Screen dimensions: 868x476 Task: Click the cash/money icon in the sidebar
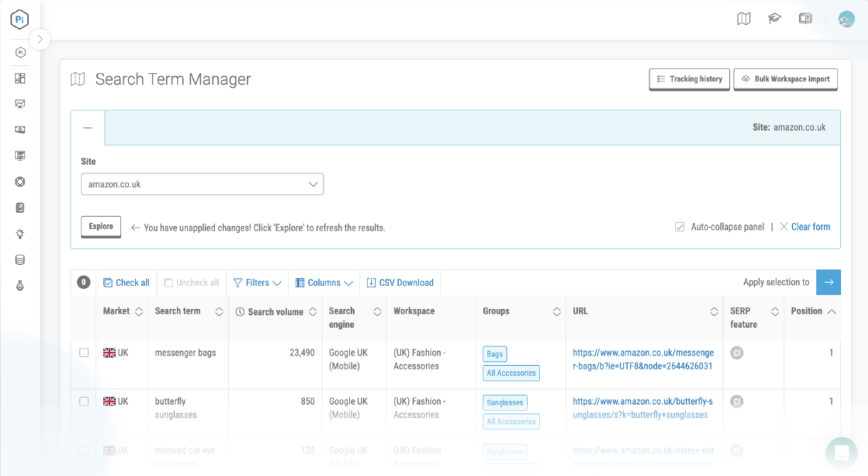20,129
